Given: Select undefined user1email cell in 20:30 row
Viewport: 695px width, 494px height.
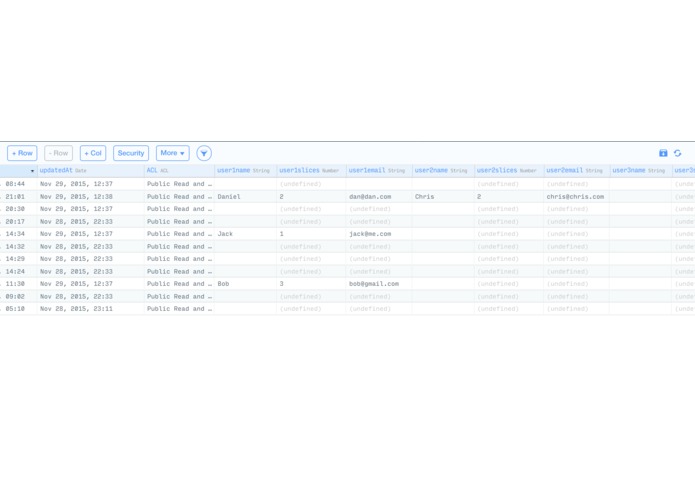Looking at the screenshot, I should [379, 209].
